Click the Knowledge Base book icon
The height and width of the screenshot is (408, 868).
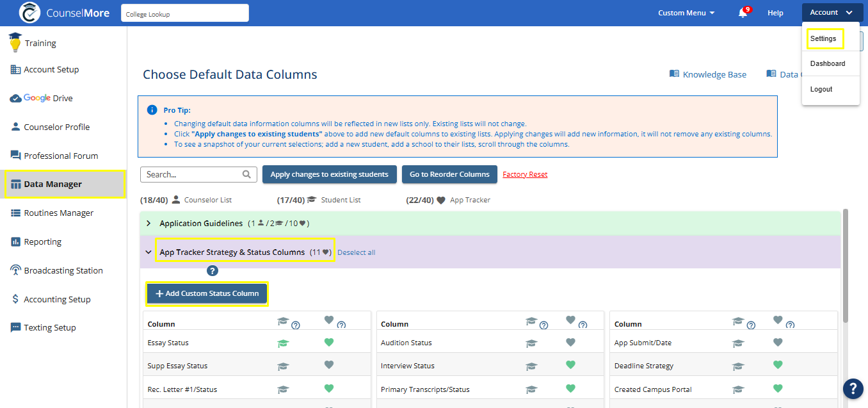click(674, 74)
